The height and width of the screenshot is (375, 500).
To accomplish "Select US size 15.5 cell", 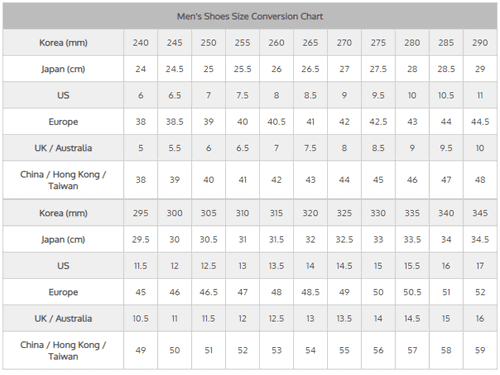I will [412, 266].
